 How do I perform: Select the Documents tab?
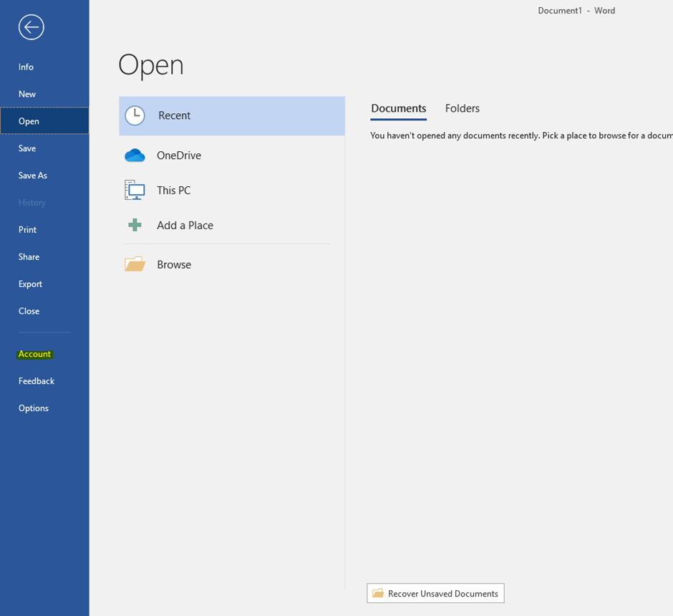click(398, 108)
